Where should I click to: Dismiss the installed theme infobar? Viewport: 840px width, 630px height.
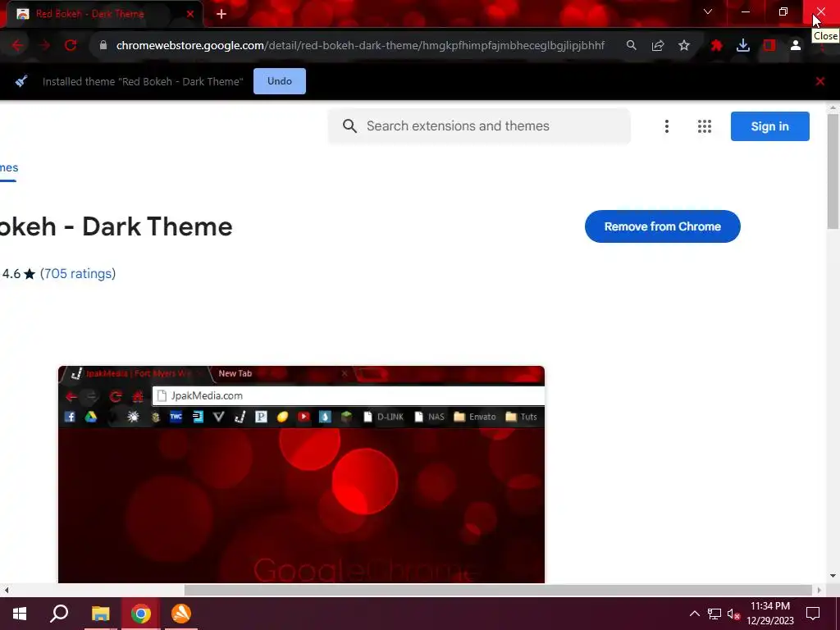coord(820,81)
